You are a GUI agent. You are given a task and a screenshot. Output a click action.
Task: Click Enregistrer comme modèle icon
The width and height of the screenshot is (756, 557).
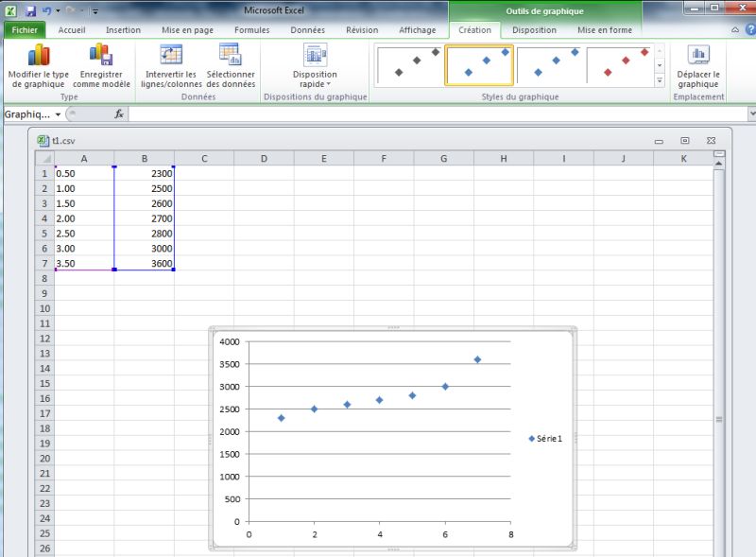point(101,55)
